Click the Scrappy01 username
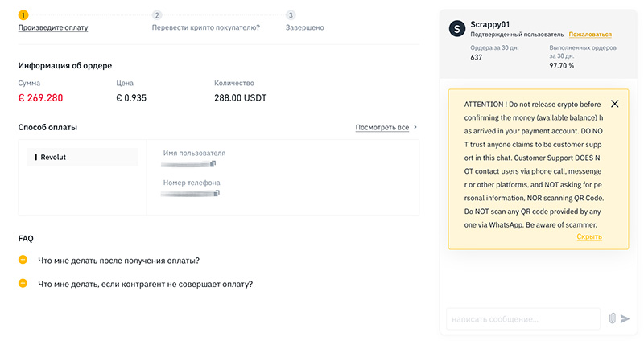 coord(490,23)
